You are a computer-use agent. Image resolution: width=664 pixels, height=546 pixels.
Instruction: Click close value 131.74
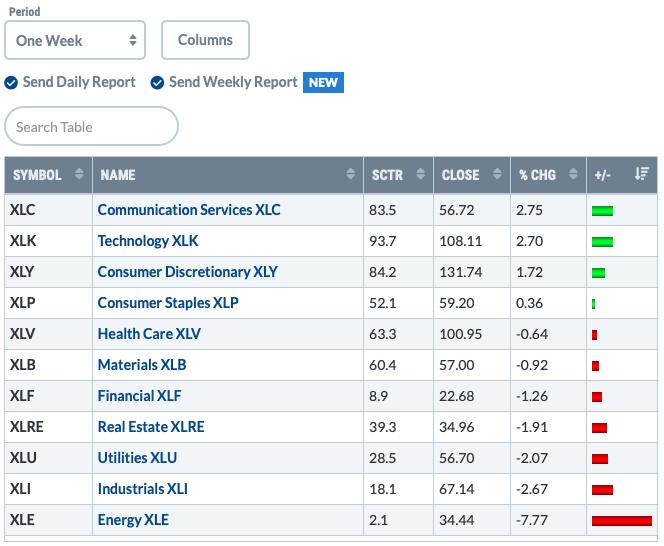click(460, 272)
